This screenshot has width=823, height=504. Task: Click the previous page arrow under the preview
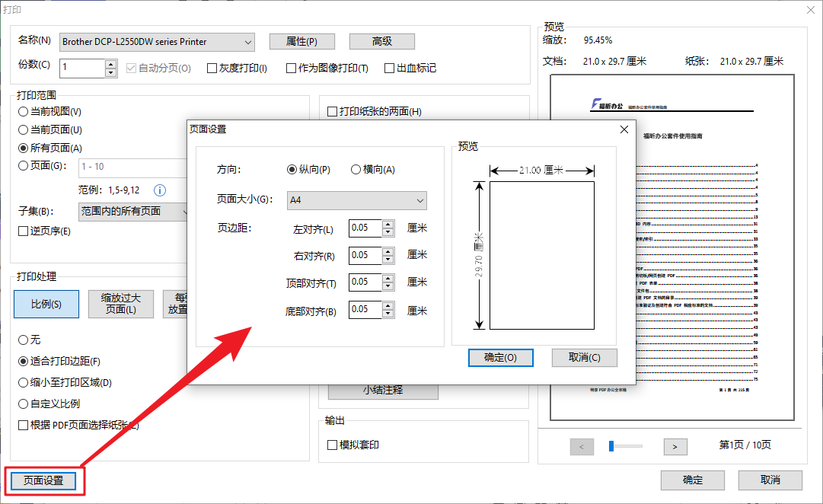click(582, 447)
